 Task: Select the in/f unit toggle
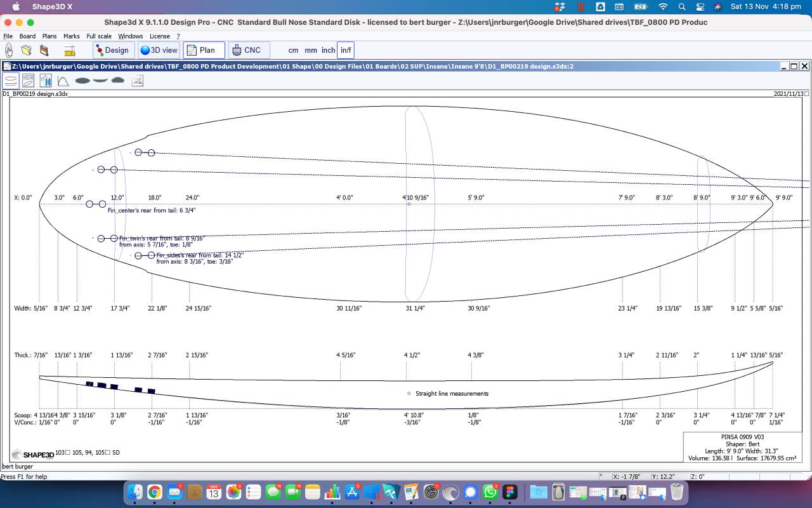click(x=346, y=50)
